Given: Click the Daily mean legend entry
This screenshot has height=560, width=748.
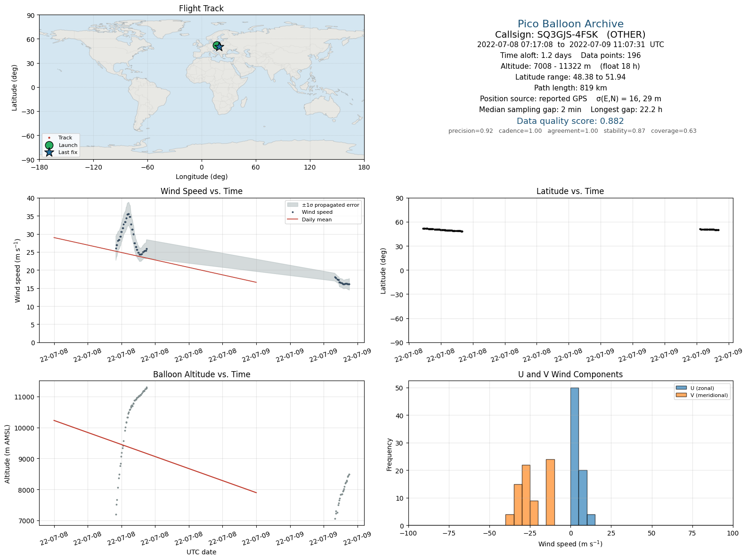Looking at the screenshot, I should tap(309, 219).
